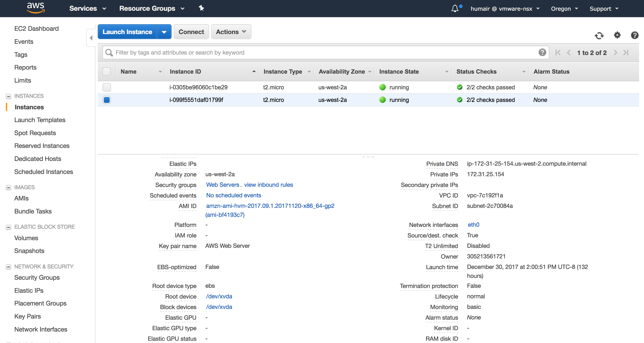The width and height of the screenshot is (644, 343).
Task: Open the gear settings icon for table preferences
Action: (x=617, y=35)
